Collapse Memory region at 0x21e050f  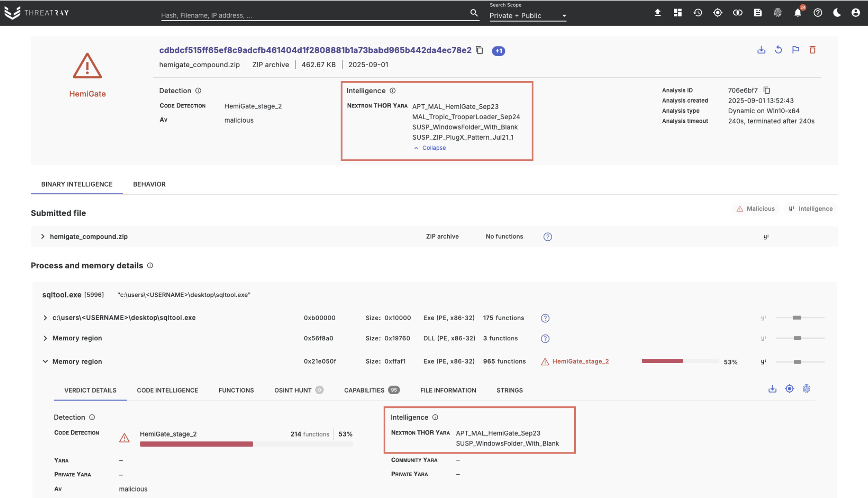click(x=45, y=361)
